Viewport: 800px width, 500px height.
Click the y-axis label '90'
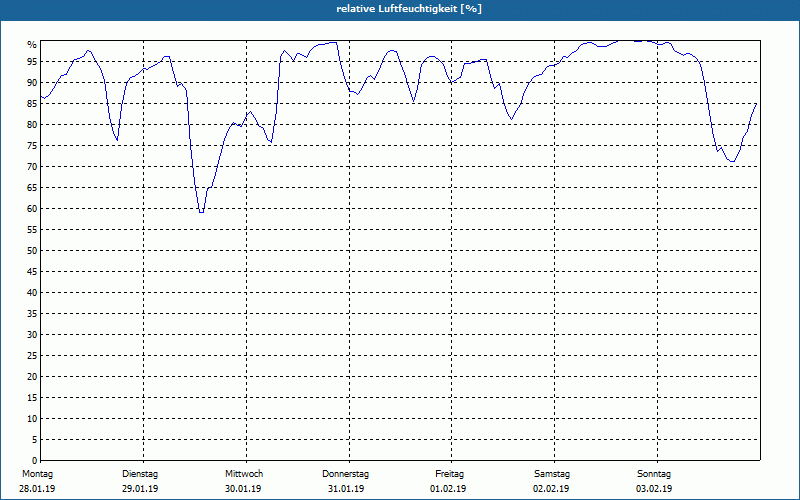point(32,83)
